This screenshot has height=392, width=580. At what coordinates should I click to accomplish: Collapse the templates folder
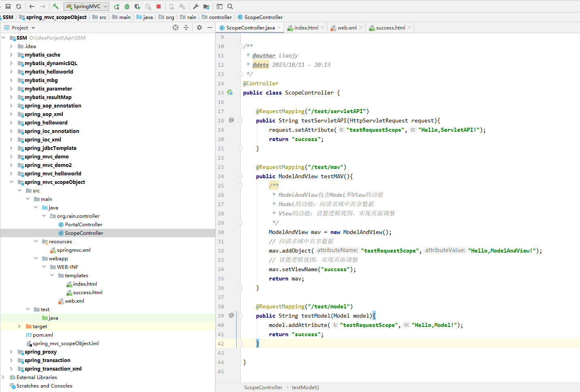(52, 275)
